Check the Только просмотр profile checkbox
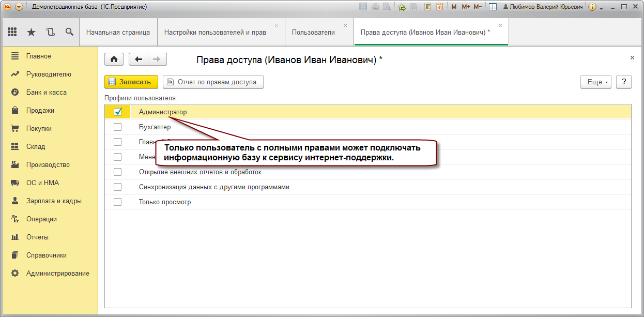This screenshot has width=644, height=317. (x=118, y=202)
